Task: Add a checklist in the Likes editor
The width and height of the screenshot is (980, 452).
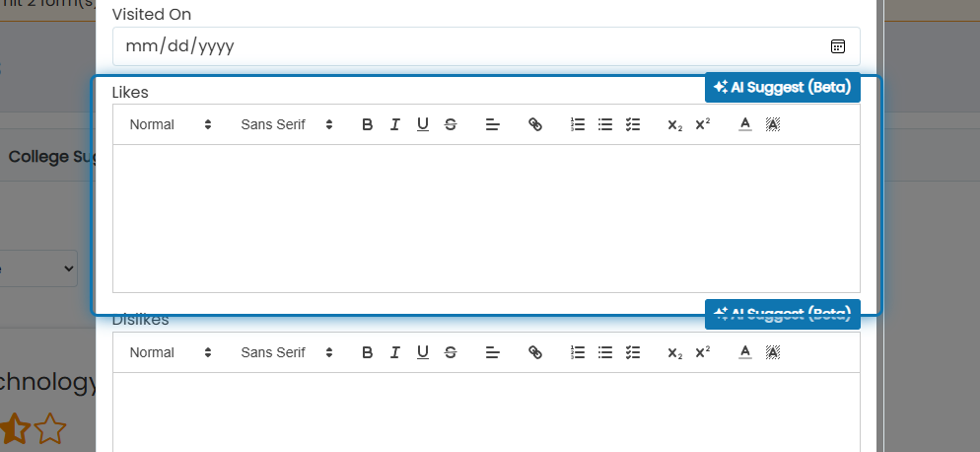Action: click(633, 124)
